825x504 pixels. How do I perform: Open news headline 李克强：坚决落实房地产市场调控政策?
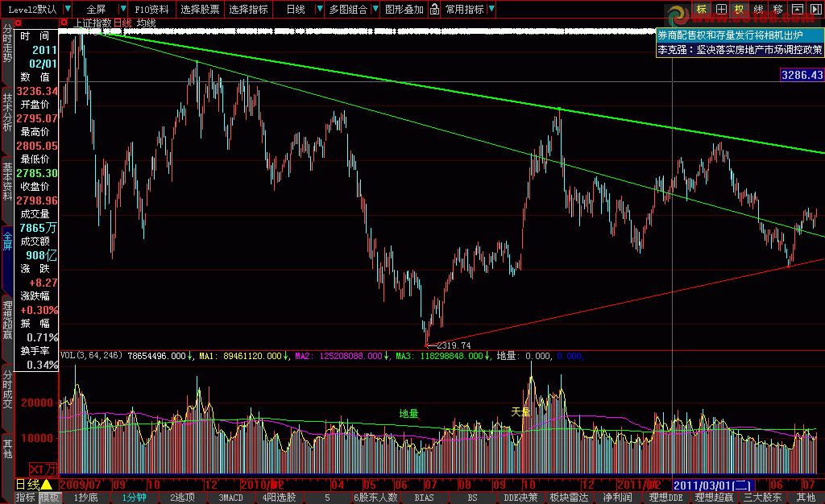(x=740, y=49)
